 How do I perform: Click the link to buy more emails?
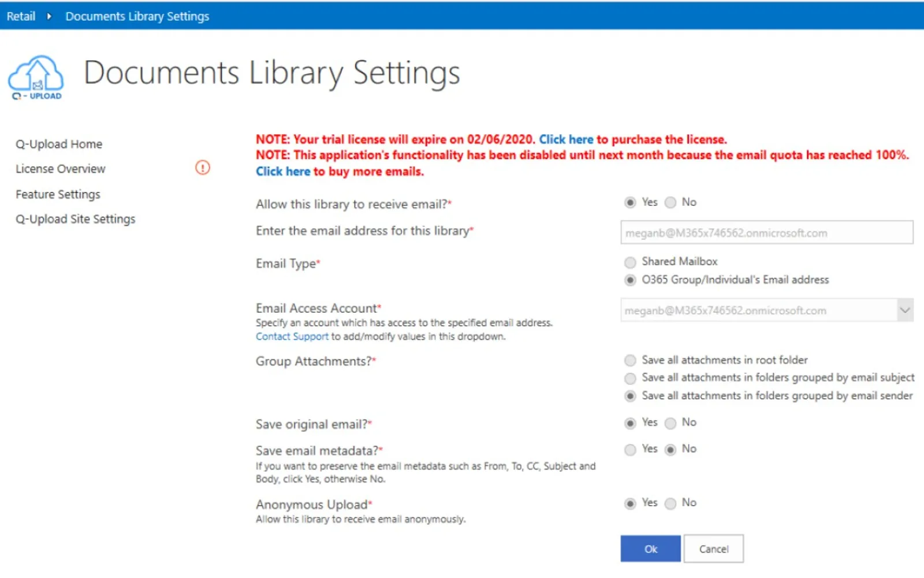(283, 171)
